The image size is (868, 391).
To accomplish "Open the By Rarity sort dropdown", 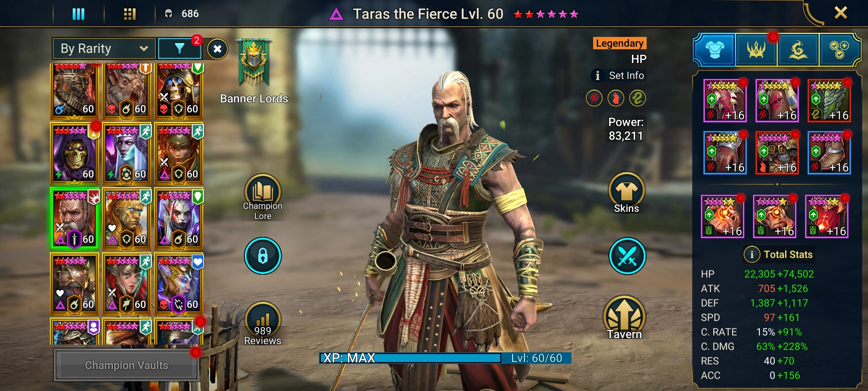I will 104,49.
